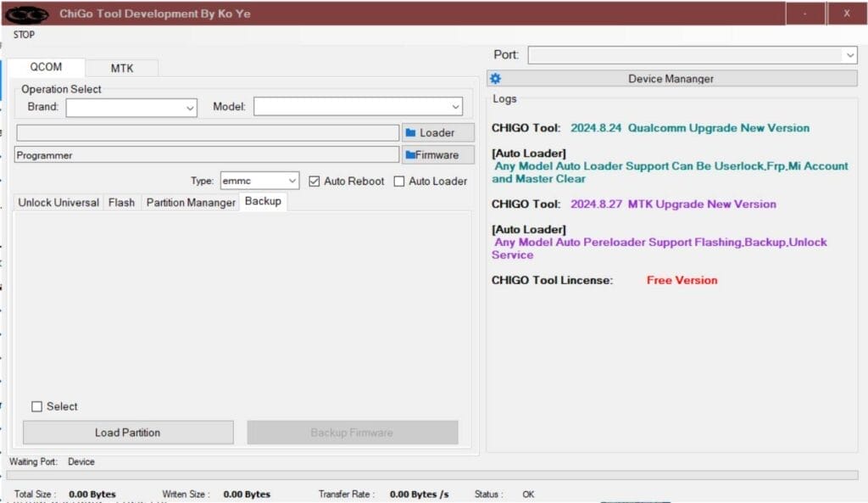Image resolution: width=868 pixels, height=503 pixels.
Task: Enable the Auto Loader checkbox
Action: coord(399,182)
